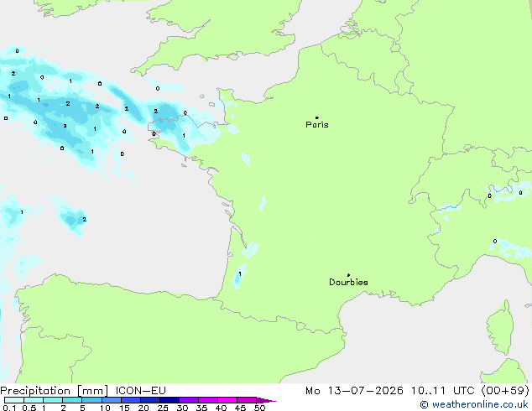Pick the legend swatch between 2 and 5
This screenshot has height=411, width=532.
coord(72,400)
